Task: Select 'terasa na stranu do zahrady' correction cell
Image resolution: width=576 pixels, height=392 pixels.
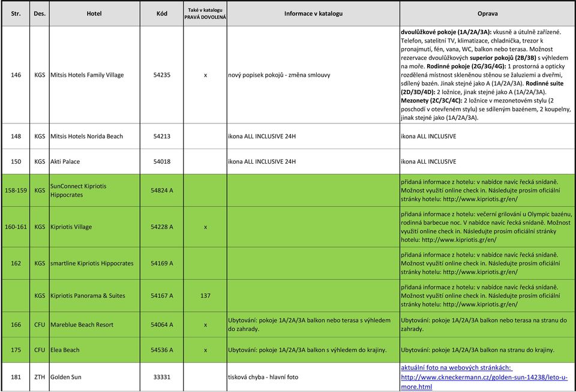Action: [x=487, y=324]
